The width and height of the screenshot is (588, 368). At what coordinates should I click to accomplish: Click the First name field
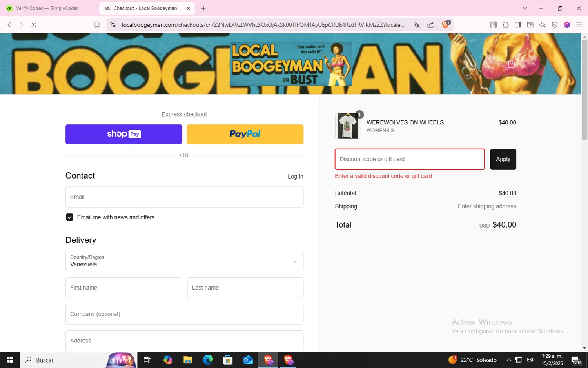(x=123, y=288)
